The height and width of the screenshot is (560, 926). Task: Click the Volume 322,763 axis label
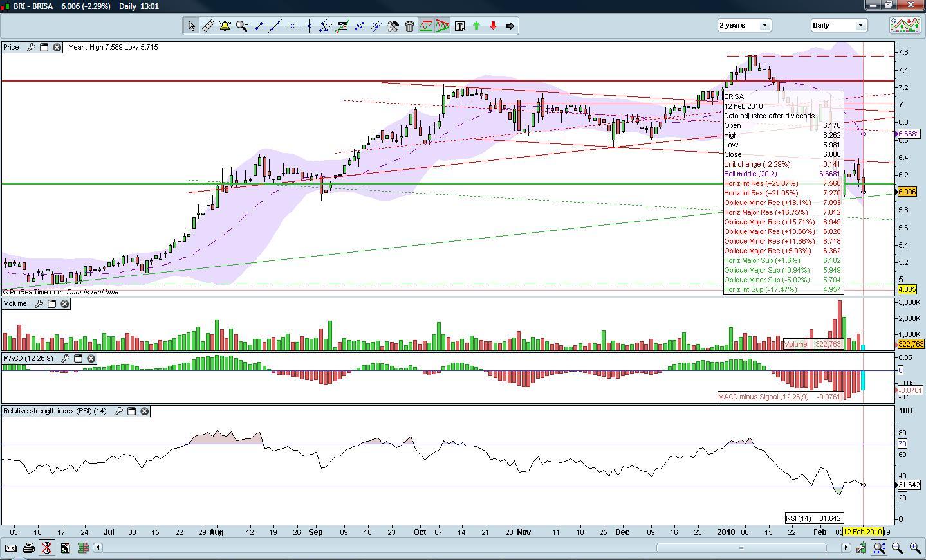pyautogui.click(x=910, y=344)
